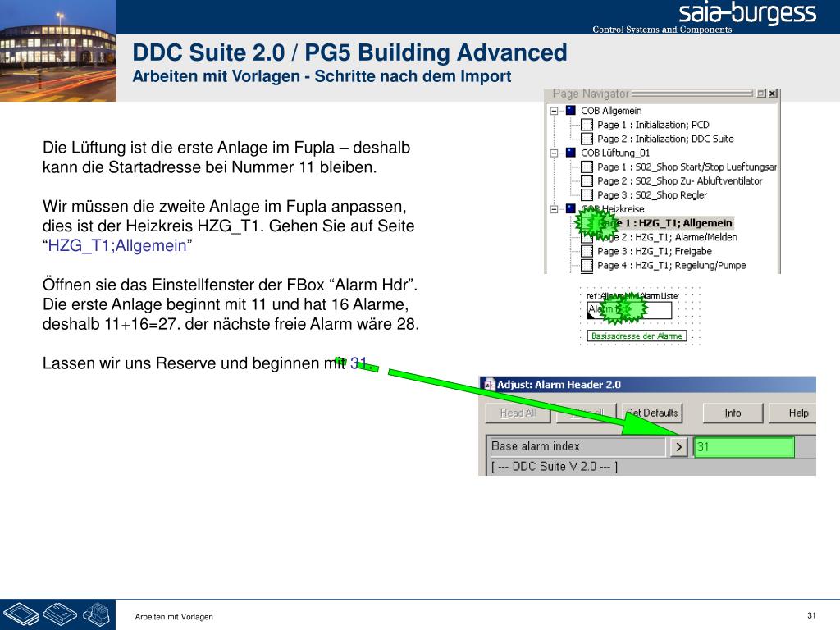840x630 pixels.
Task: Click page icon for HZG_T1; Freigabe
Action: [587, 251]
